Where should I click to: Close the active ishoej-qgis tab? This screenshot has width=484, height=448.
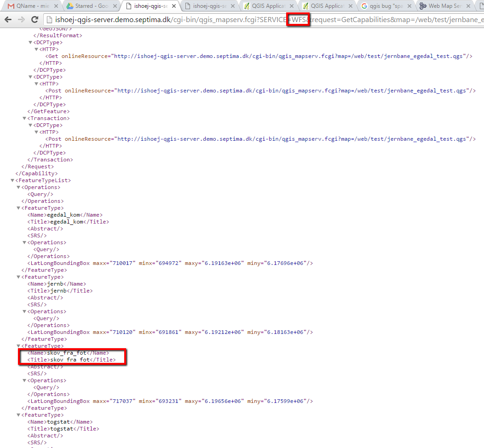174,6
